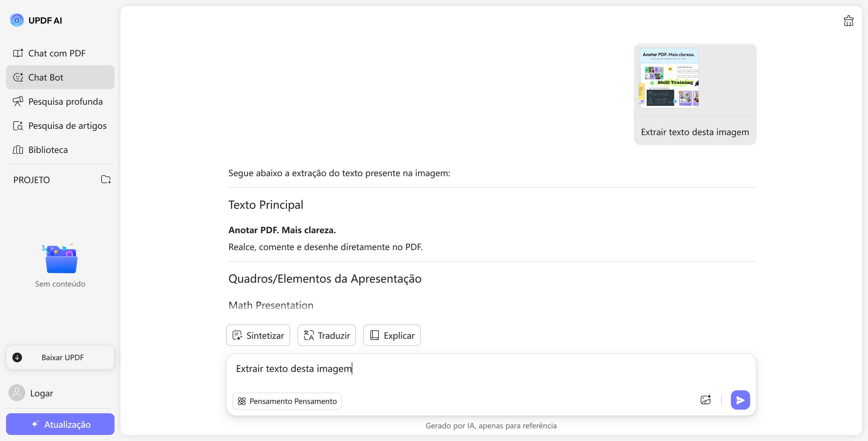Click the new project folder icon

[x=106, y=179]
